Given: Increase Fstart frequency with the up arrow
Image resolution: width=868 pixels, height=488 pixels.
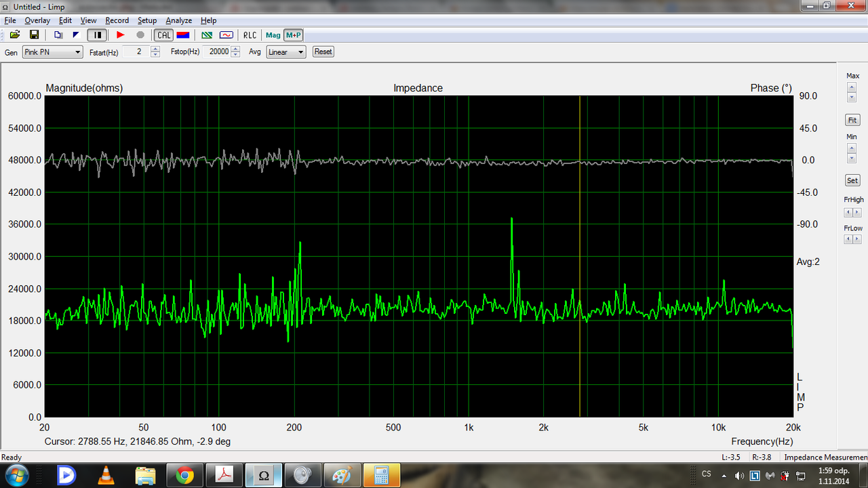Looking at the screenshot, I should (x=156, y=49).
